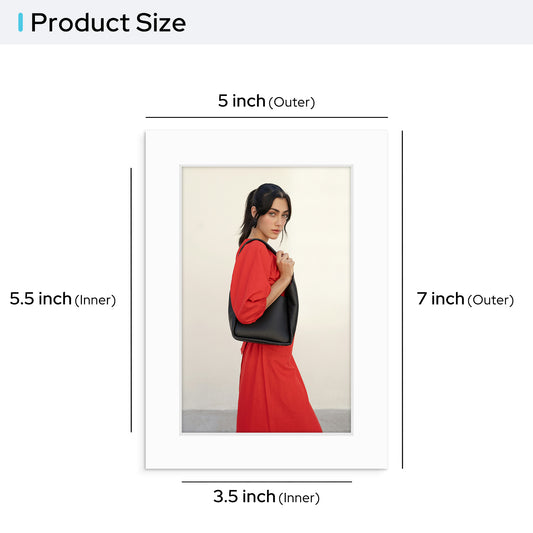Click the inner width measurement line at bottom
This screenshot has height=533, width=533.
tap(266, 482)
